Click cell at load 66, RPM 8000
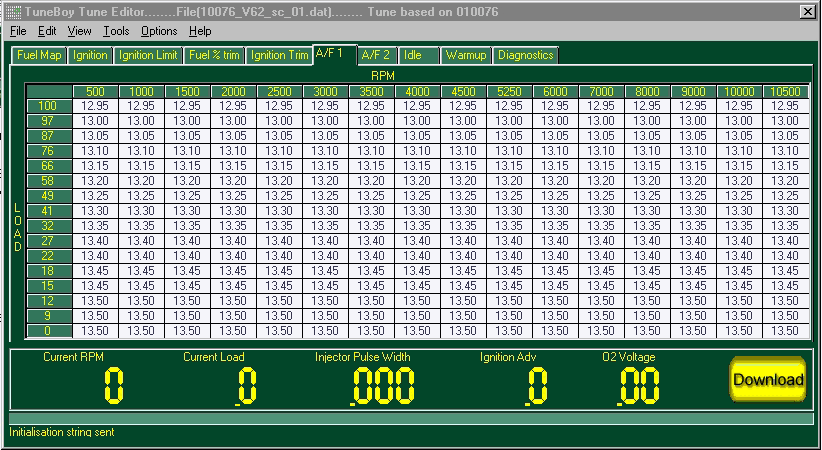The image size is (822, 450). pos(647,166)
